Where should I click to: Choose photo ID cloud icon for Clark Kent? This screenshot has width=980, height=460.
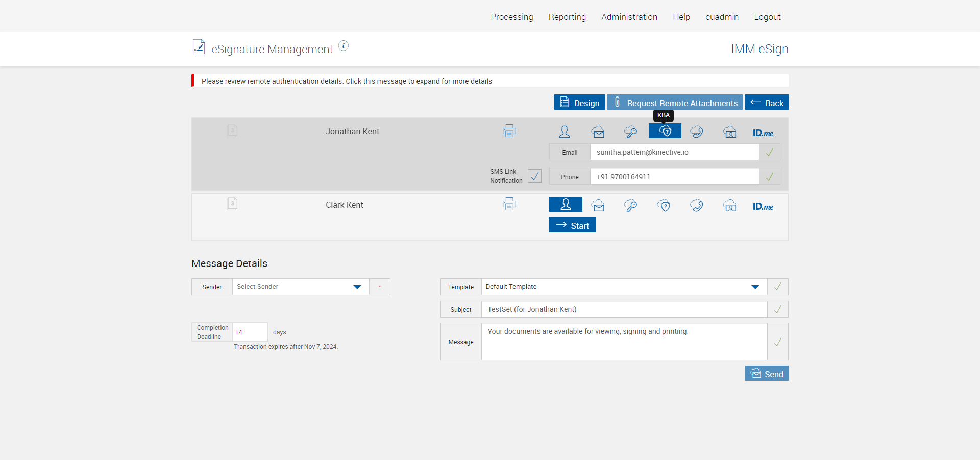tap(729, 206)
